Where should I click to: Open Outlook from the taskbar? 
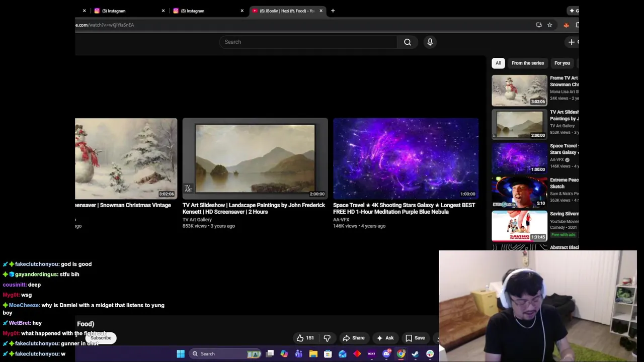click(x=343, y=354)
